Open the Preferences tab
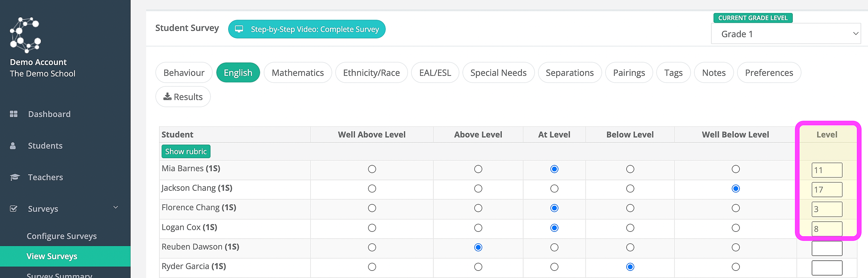This screenshot has width=868, height=278. coord(769,73)
